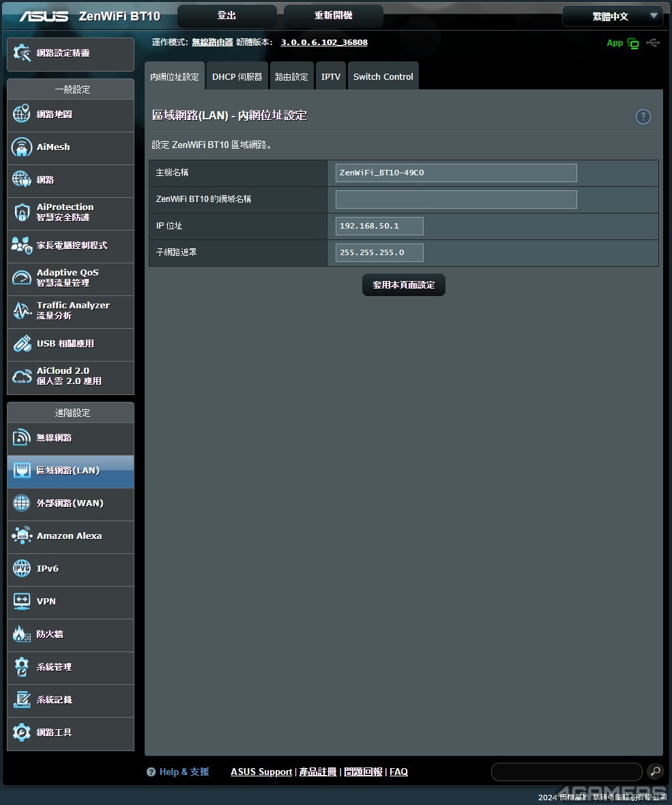Viewport: 672px width, 805px height.
Task: Click the AiCloud 2.0 cloud icon
Action: click(x=22, y=377)
